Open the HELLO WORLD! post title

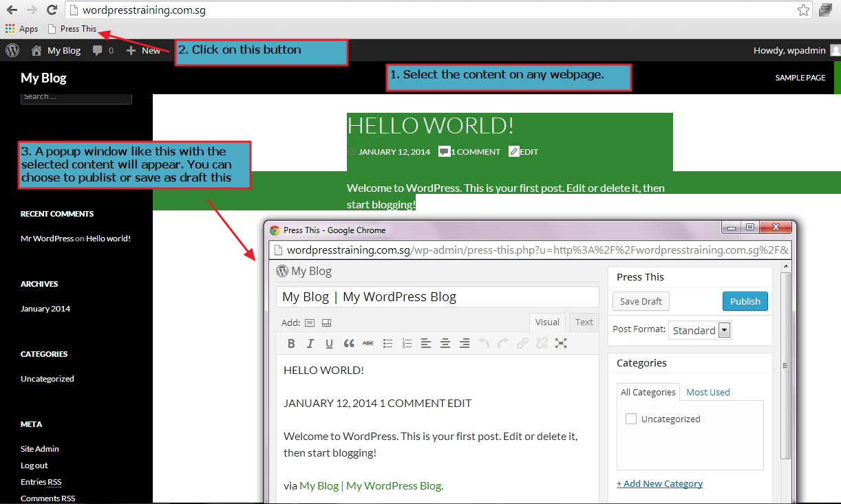[431, 126]
